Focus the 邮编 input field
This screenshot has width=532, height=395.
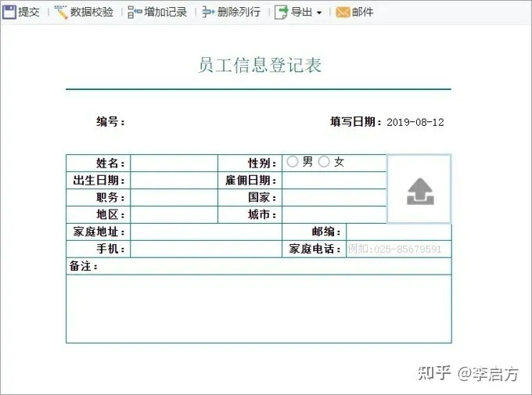tap(399, 232)
